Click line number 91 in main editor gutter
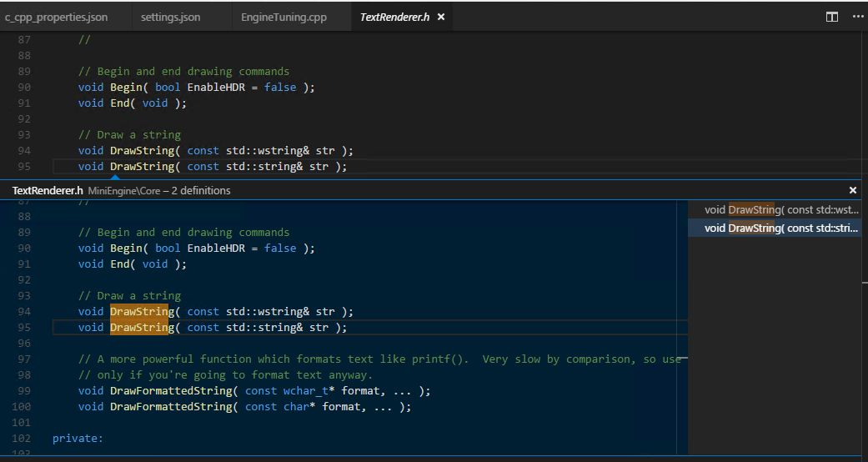Image resolution: width=868 pixels, height=462 pixels. pyautogui.click(x=23, y=103)
